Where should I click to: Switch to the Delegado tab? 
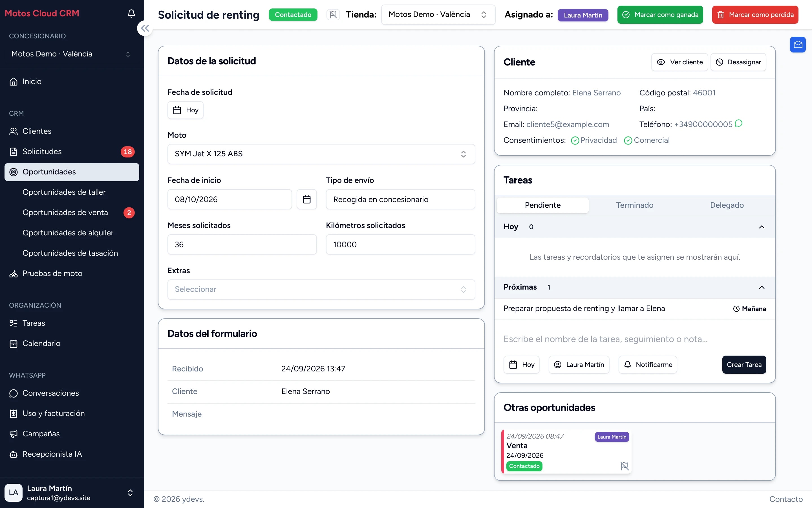coord(727,205)
